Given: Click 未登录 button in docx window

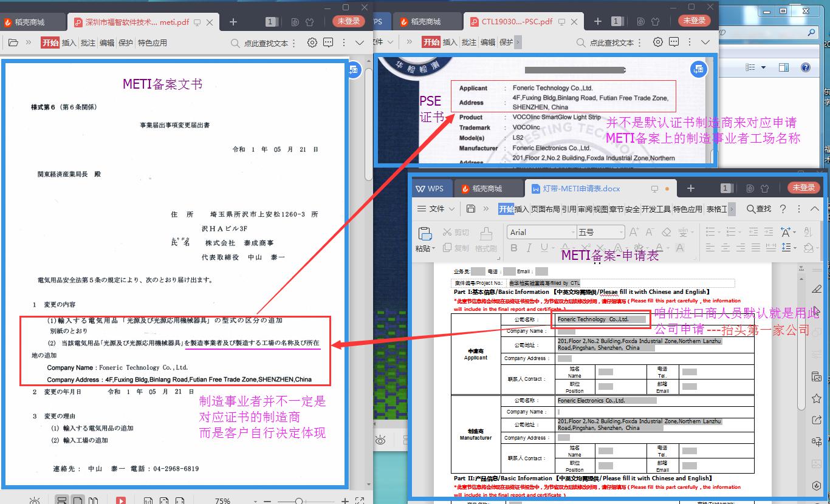Looking at the screenshot, I should (x=804, y=188).
